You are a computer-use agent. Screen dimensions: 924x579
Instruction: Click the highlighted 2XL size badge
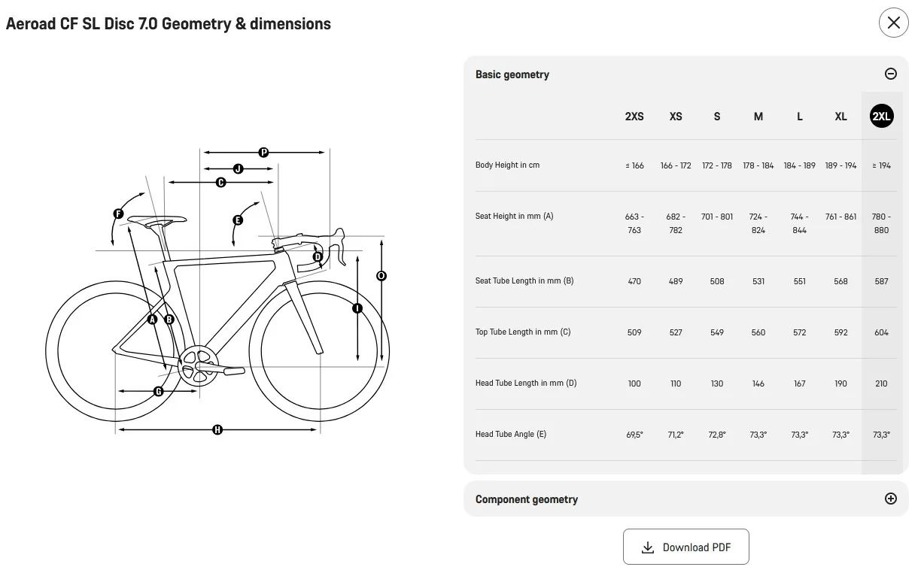881,117
